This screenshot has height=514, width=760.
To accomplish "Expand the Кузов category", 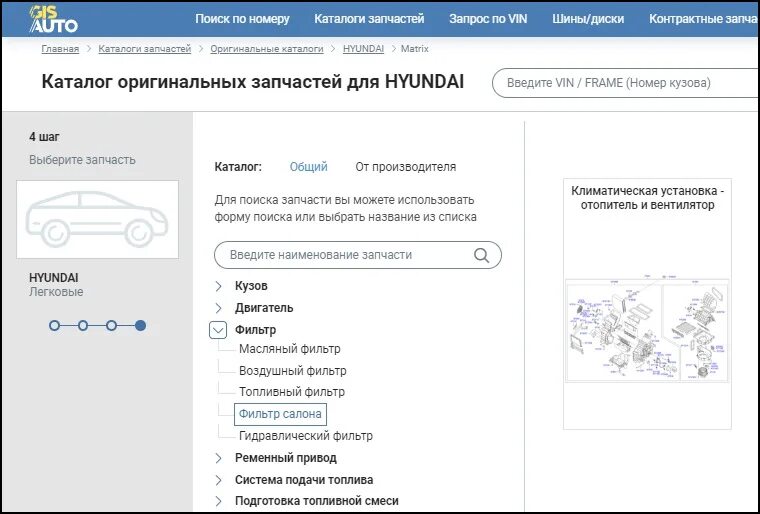I will click(218, 286).
